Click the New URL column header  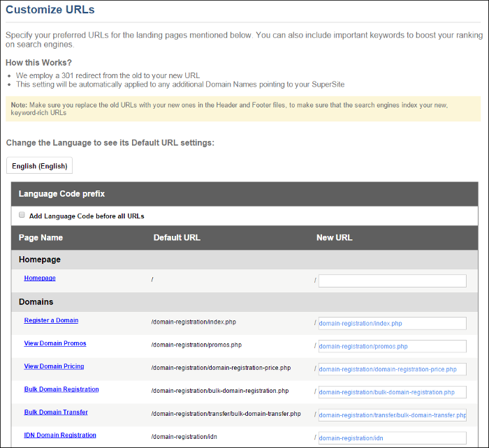[x=334, y=237]
